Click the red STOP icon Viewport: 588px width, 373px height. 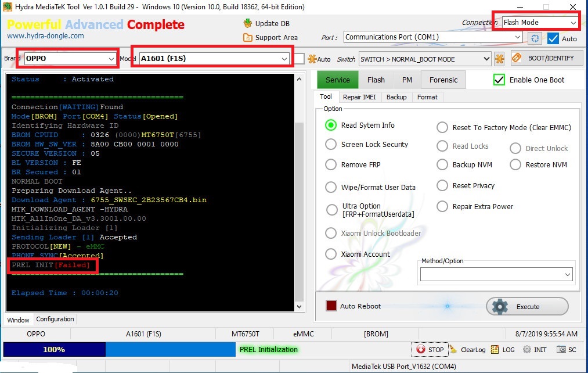point(421,349)
